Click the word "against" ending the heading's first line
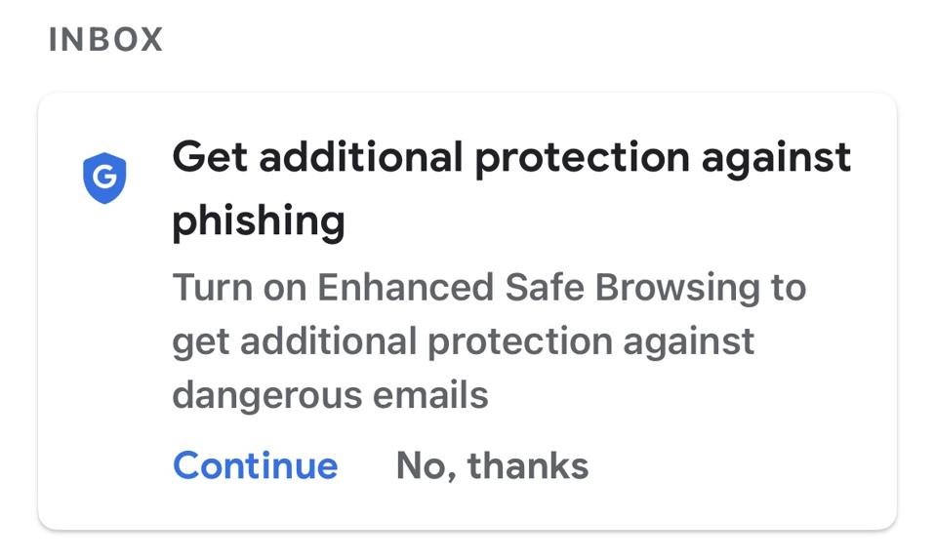Image resolution: width=935 pixels, height=560 pixels. click(x=778, y=158)
